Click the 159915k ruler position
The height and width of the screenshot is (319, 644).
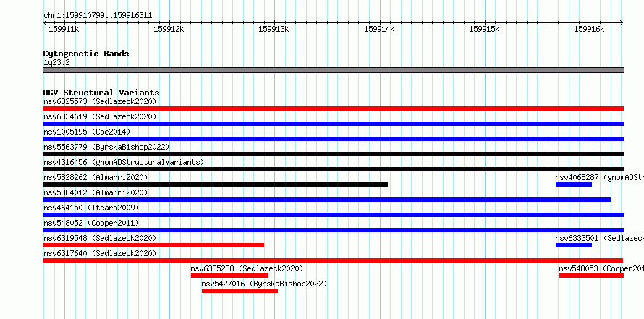[x=484, y=29]
